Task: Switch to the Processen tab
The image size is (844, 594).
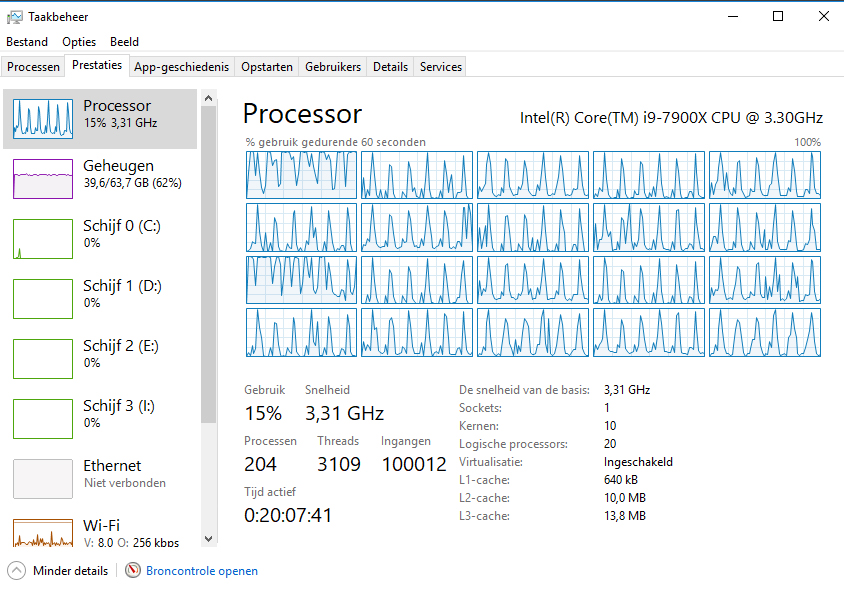Action: point(34,67)
